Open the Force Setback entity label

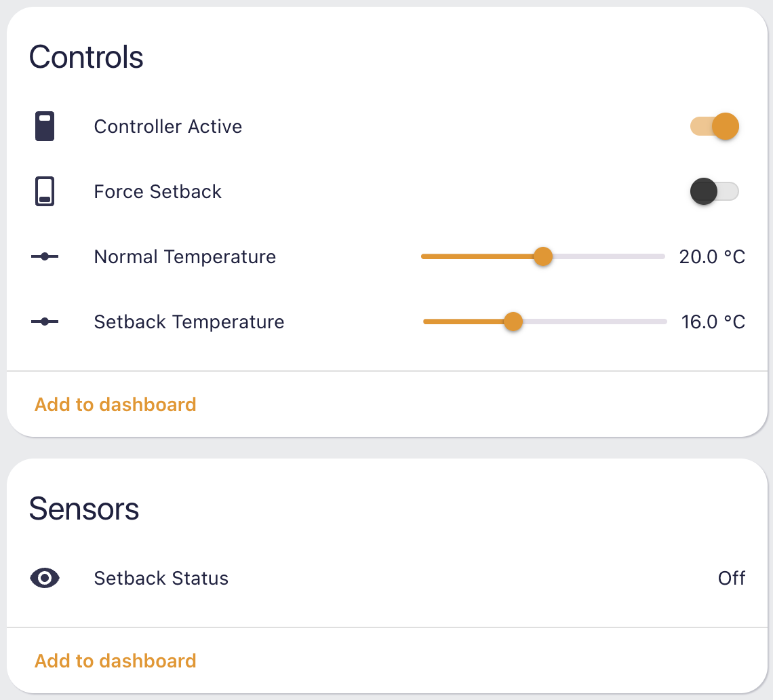click(158, 191)
